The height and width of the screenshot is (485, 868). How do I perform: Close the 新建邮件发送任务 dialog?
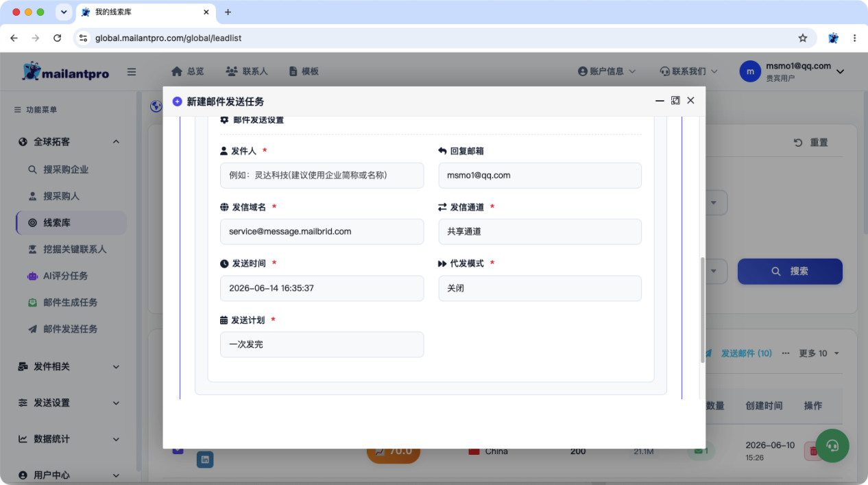click(x=690, y=100)
